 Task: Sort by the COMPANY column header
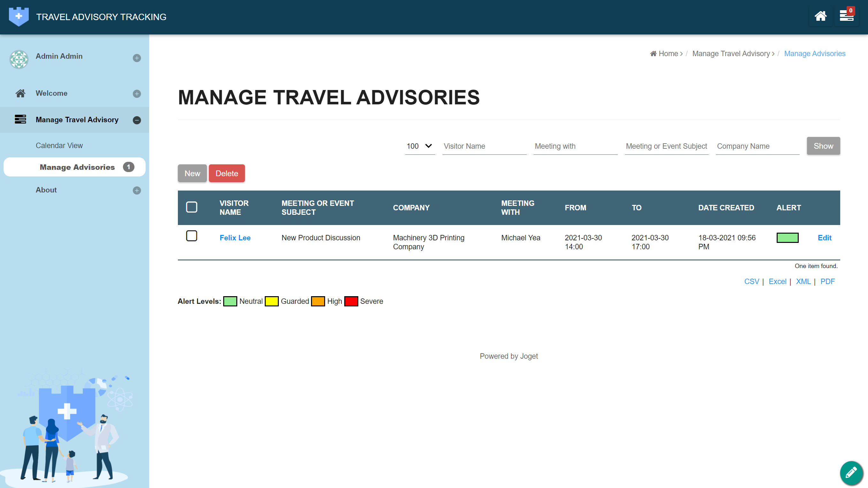pyautogui.click(x=411, y=208)
